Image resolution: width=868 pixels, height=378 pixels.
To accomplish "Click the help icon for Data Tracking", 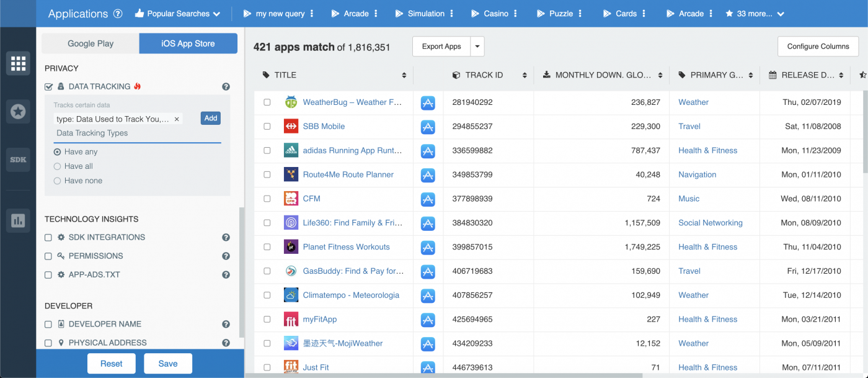I will [226, 87].
